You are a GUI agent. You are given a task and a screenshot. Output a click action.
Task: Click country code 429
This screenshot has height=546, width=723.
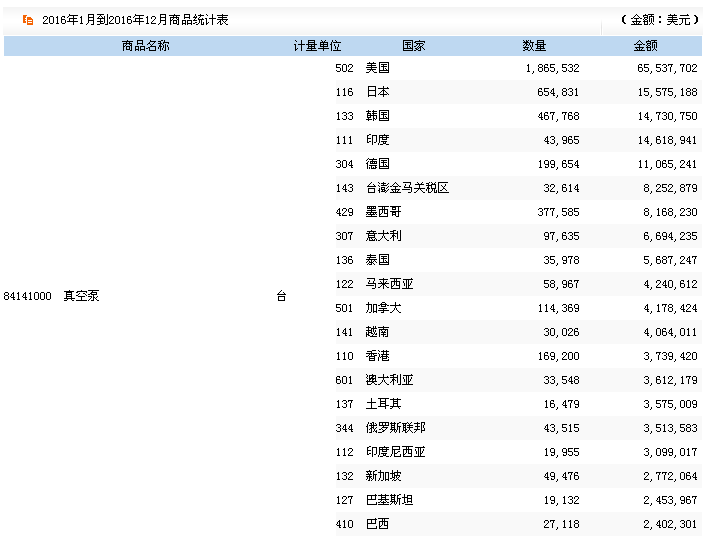(344, 212)
